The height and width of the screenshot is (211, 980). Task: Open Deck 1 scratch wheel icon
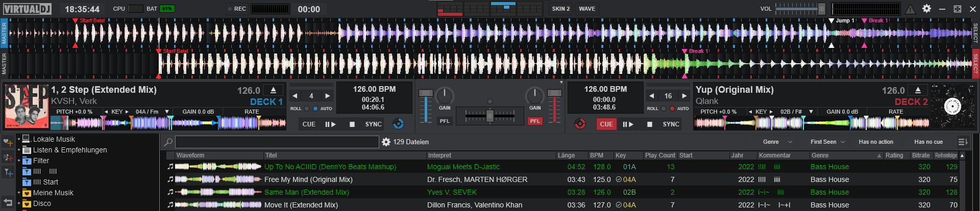[398, 123]
